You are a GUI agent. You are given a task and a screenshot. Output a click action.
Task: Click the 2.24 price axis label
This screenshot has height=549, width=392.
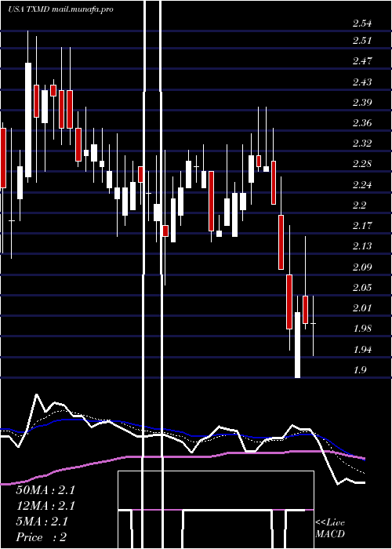(362, 184)
